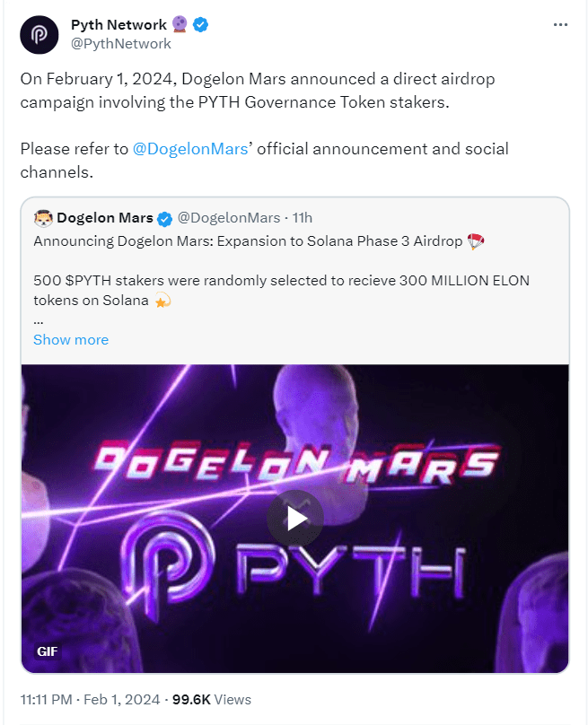
Task: Expand the quoted tweet via Show more
Action: coord(71,339)
